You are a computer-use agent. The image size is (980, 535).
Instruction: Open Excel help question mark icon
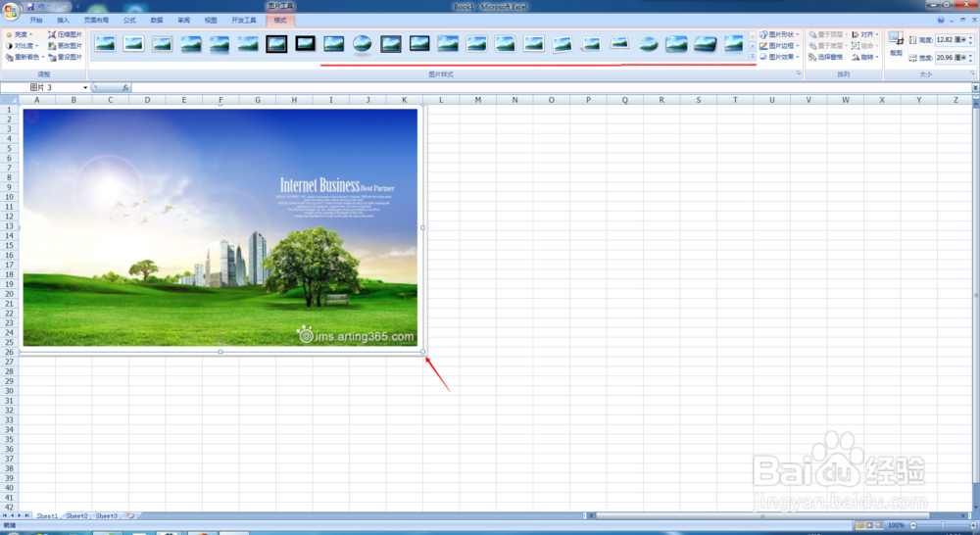[x=940, y=20]
